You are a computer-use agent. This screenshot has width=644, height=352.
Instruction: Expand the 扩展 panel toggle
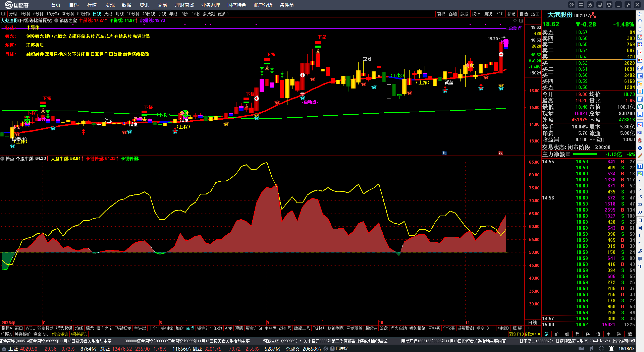click(6, 334)
